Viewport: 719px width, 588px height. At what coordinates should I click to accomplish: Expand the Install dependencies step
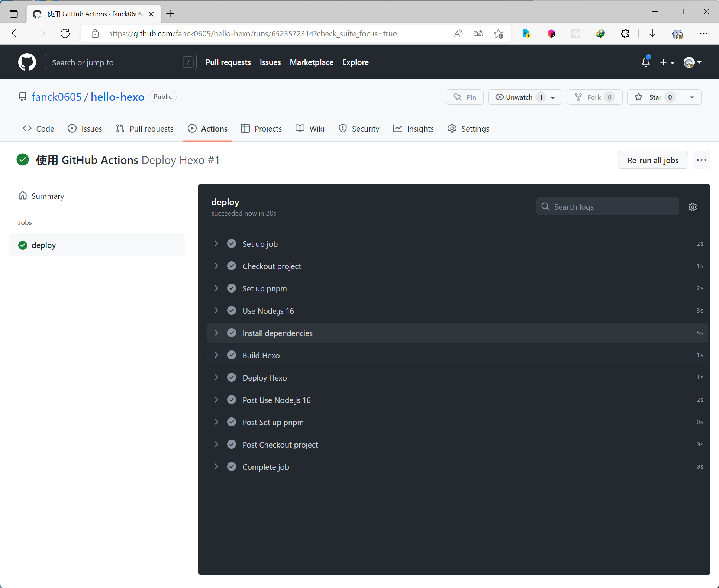[458, 333]
